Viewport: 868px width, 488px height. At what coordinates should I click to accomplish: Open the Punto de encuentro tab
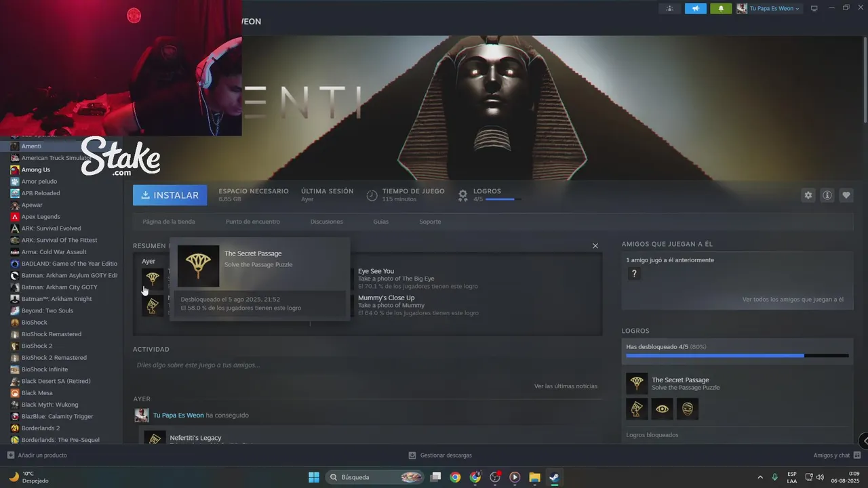253,222
